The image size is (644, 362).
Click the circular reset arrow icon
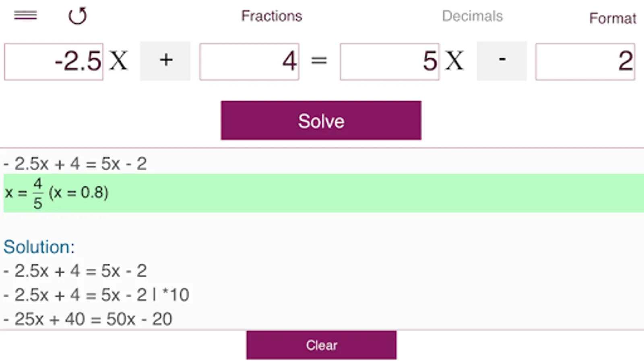point(77,16)
